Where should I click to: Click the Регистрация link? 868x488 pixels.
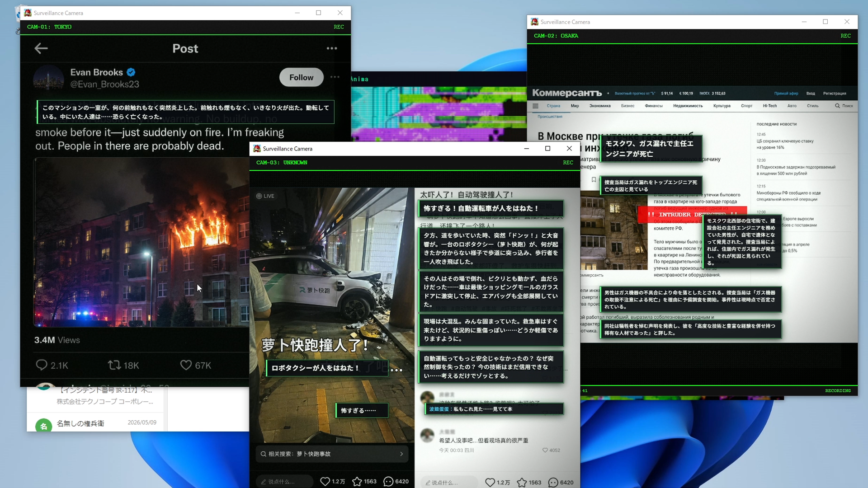tap(835, 94)
